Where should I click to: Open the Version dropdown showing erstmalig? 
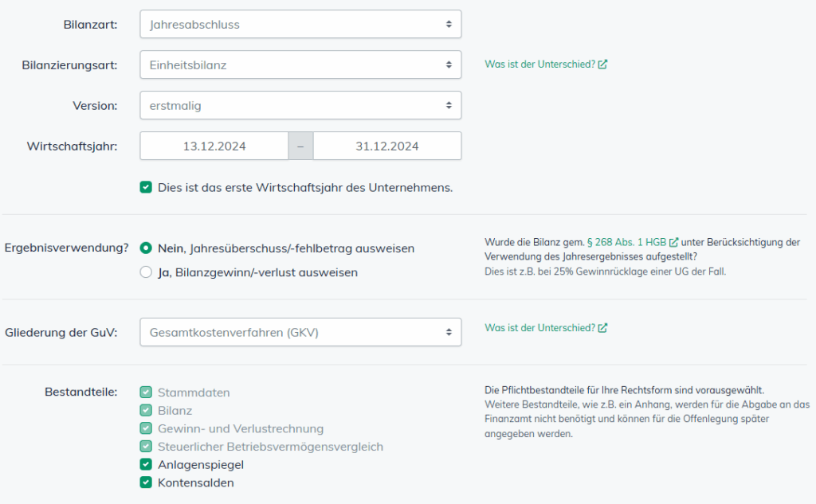click(x=300, y=105)
